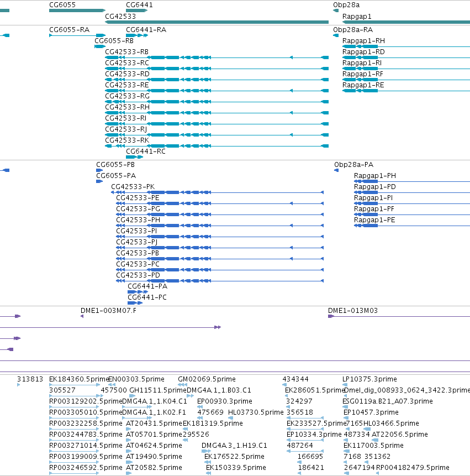Open the AT20431.5prime EST label
This screenshot has height=476, width=470.
coord(154,423)
